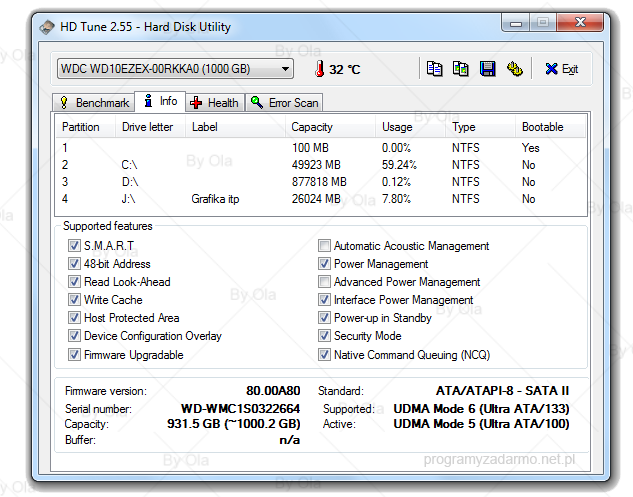Image resolution: width=633 pixels, height=497 pixels.
Task: Click the 32 °C temperature reading
Action: [x=344, y=69]
